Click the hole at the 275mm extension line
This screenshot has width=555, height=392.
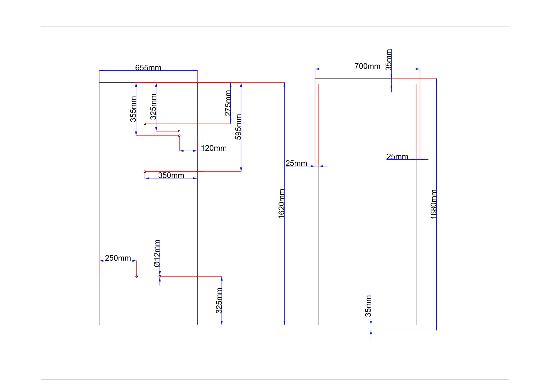[x=145, y=124]
